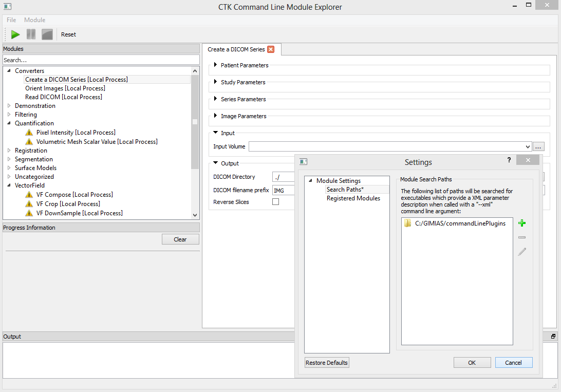The image size is (561, 392).
Task: Click the Settings dialog help question mark
Action: tap(509, 160)
